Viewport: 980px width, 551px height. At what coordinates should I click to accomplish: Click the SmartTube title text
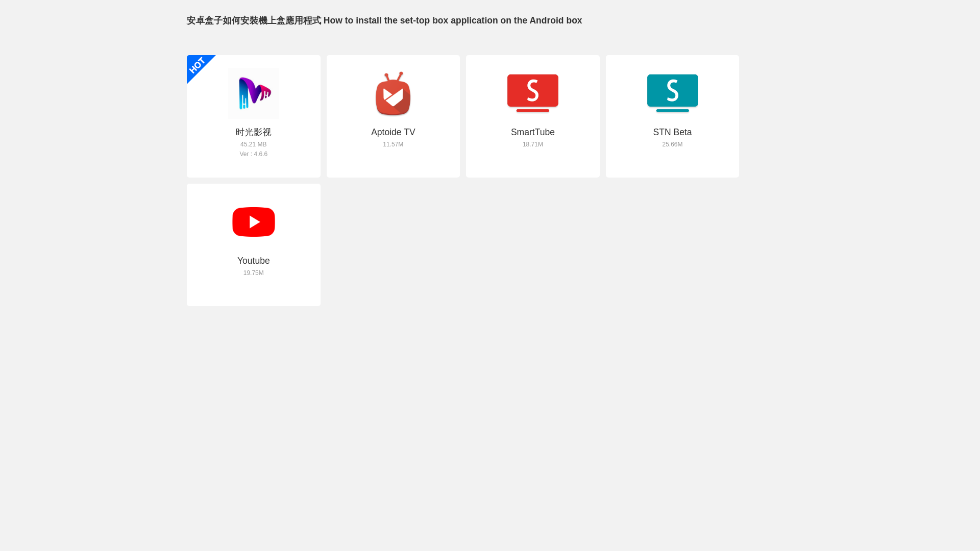pyautogui.click(x=533, y=132)
